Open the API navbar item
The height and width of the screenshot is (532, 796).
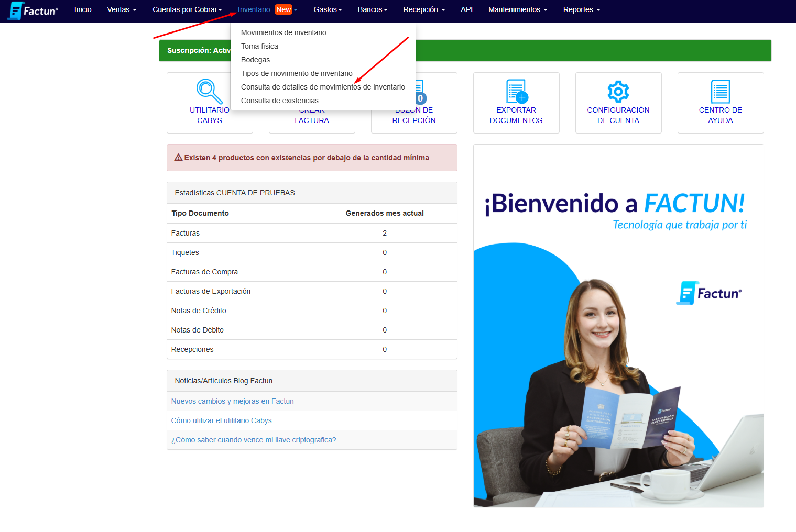[x=466, y=9]
